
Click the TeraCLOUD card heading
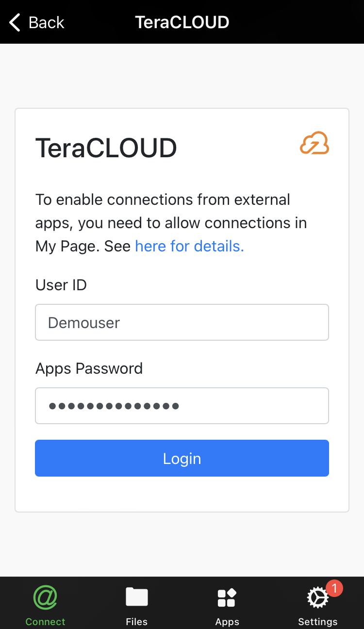(x=106, y=148)
